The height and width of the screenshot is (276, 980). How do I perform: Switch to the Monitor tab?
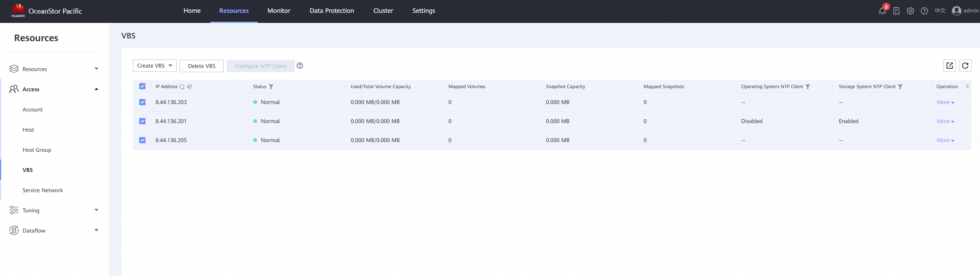279,11
